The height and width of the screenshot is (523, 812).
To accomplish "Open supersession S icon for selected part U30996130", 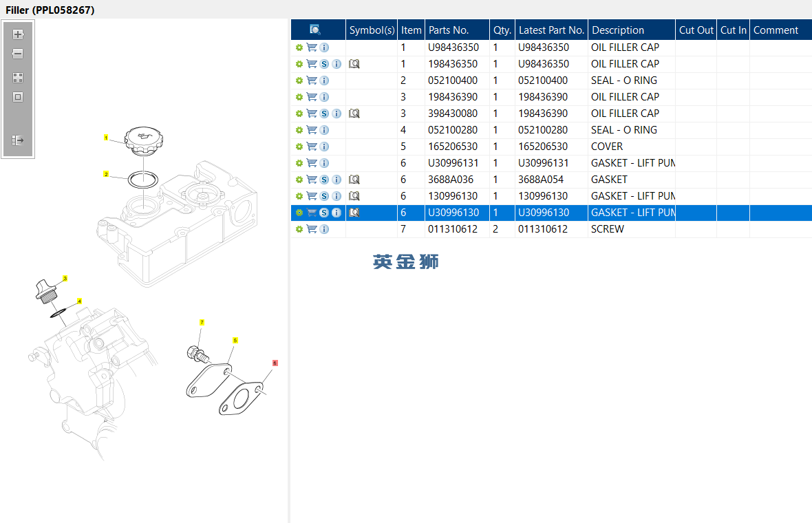I will point(324,213).
